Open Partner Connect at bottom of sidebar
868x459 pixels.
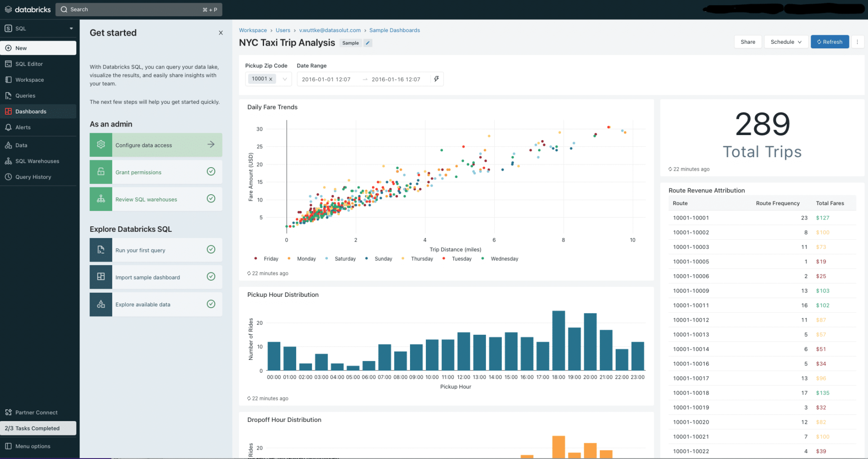(x=36, y=412)
